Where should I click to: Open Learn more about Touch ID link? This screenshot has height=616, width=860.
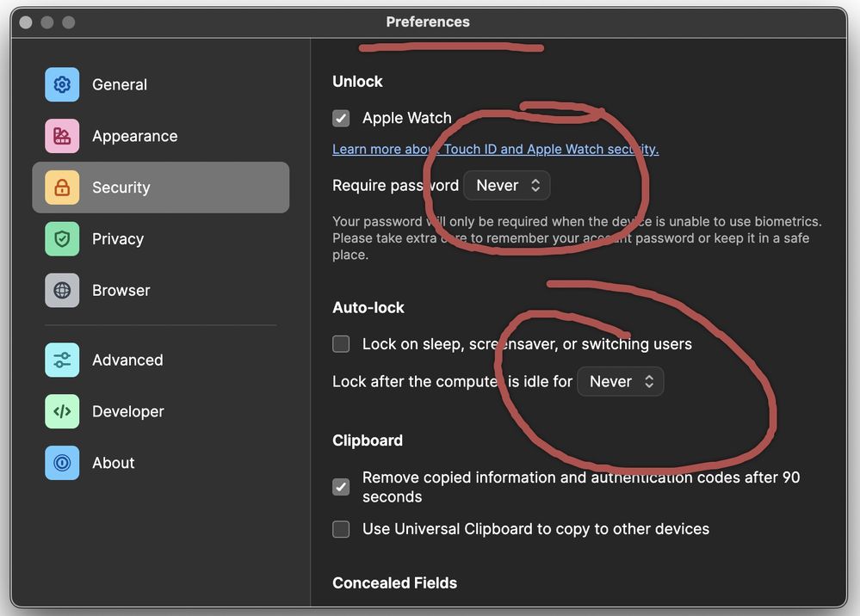(495, 149)
